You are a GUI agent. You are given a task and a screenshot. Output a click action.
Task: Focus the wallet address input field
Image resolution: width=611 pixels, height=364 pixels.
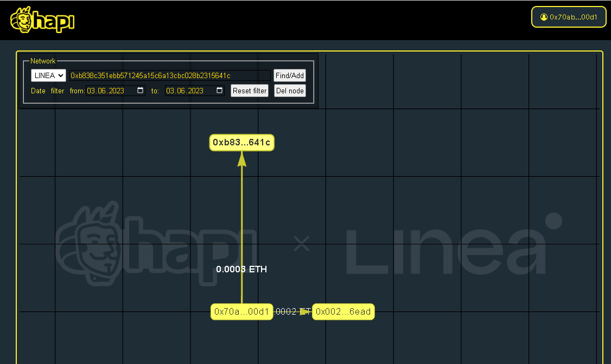coord(170,75)
